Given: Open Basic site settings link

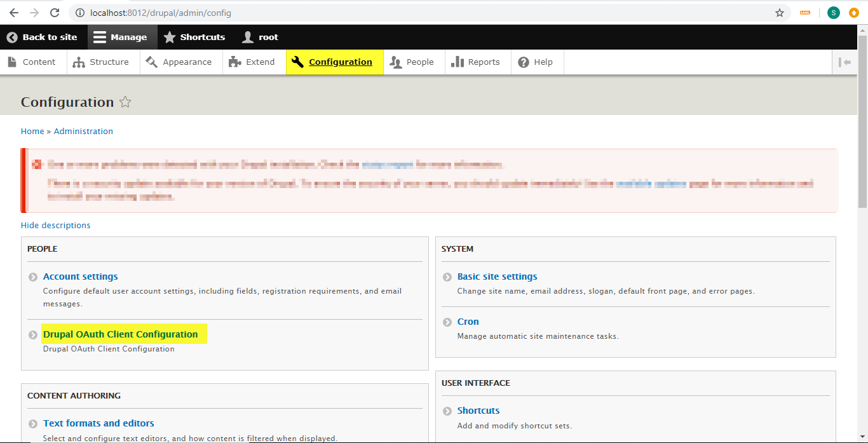Looking at the screenshot, I should 497,276.
